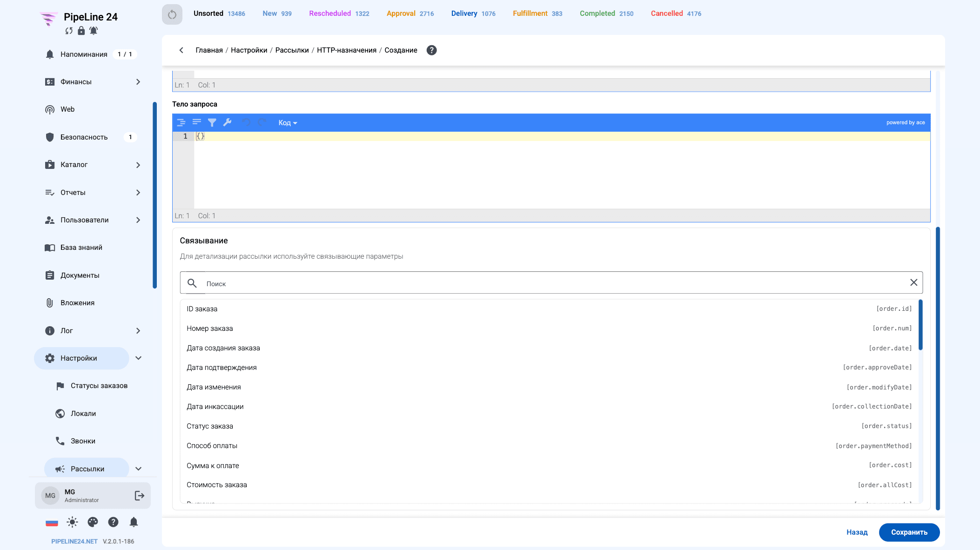Open help from the bottom question icon
This screenshot has height=550, width=980.
(113, 522)
